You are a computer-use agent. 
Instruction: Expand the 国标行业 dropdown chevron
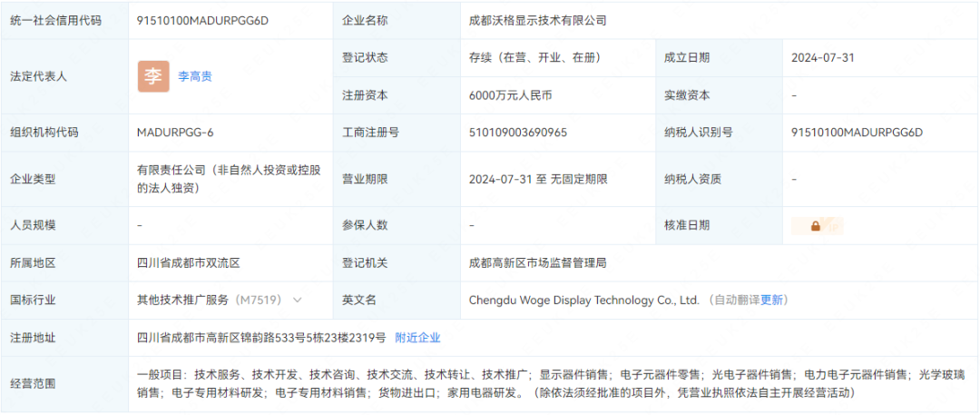click(x=298, y=300)
